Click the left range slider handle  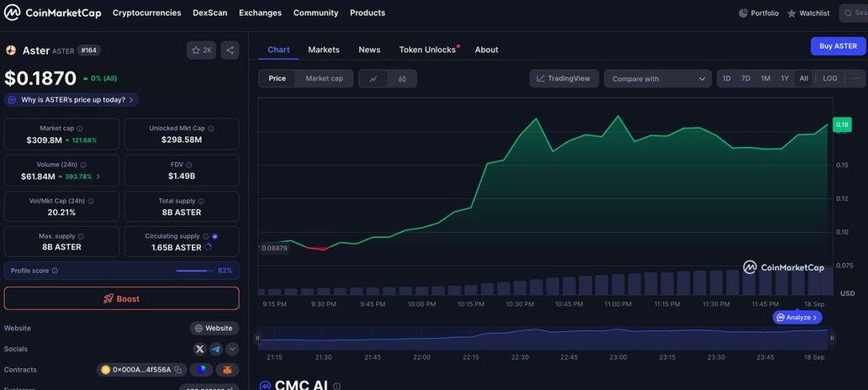tap(257, 338)
